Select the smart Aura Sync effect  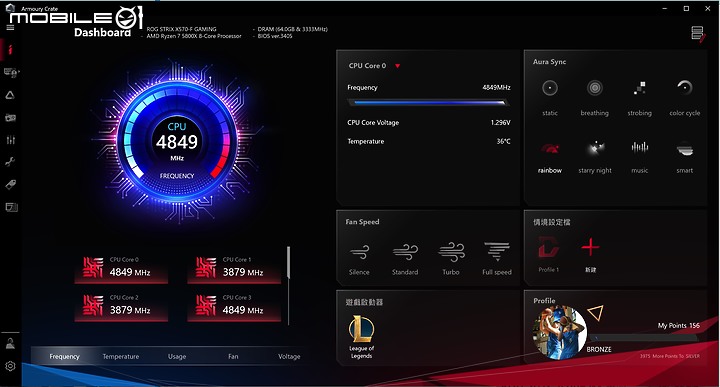(x=685, y=157)
